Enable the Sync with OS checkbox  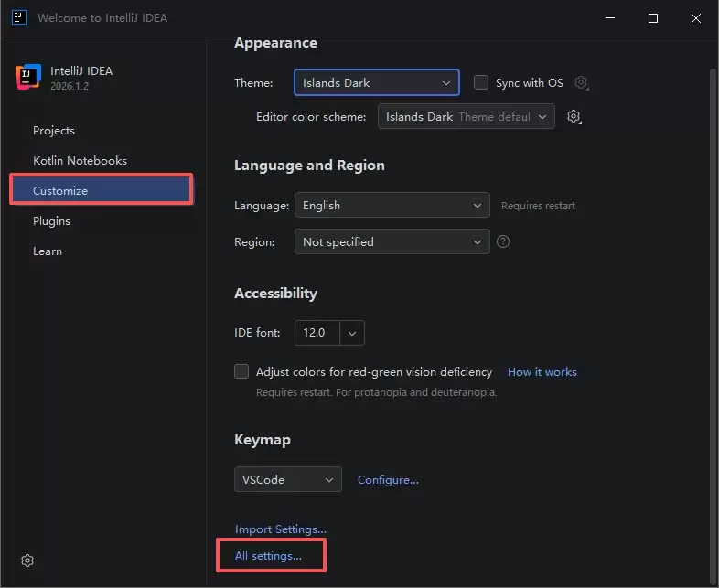pos(480,82)
